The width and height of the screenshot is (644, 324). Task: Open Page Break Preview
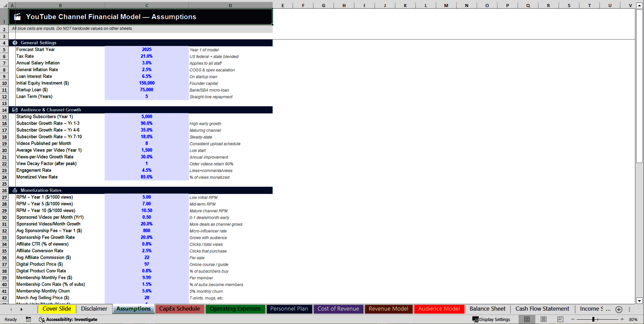559,319
